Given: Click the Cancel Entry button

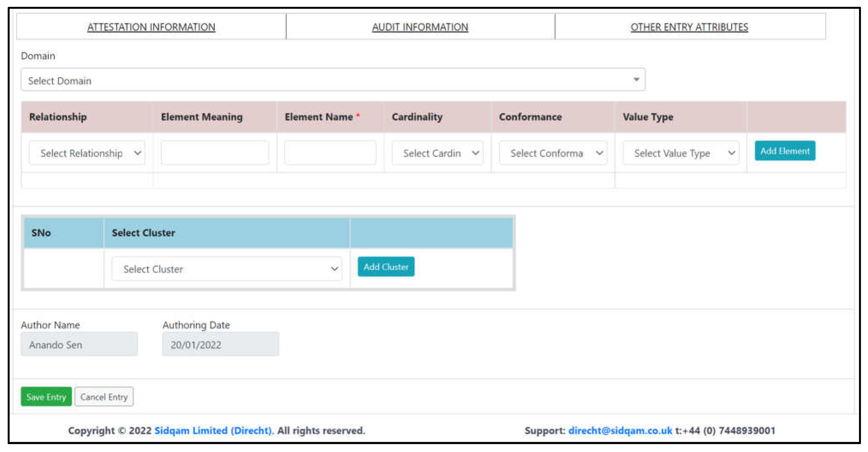Looking at the screenshot, I should click(104, 396).
